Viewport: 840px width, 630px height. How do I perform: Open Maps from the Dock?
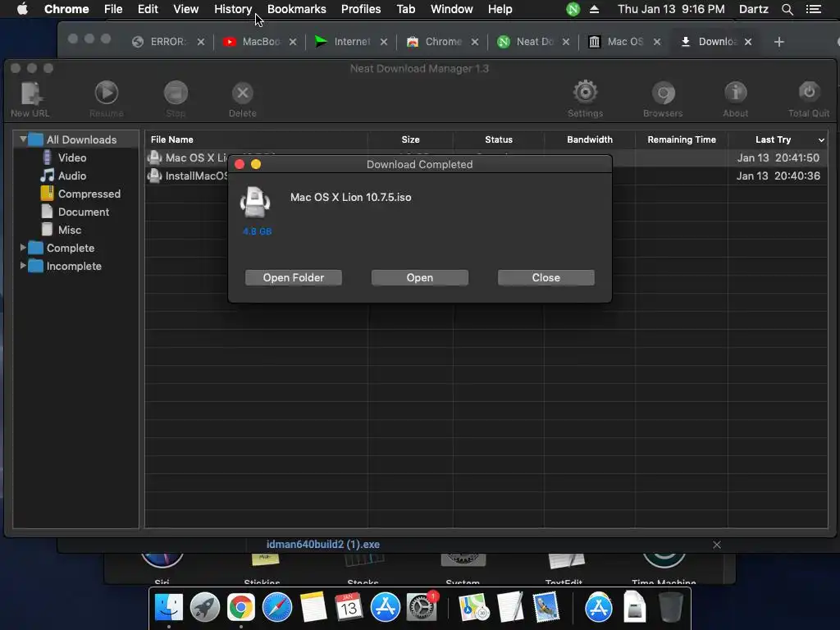473,608
